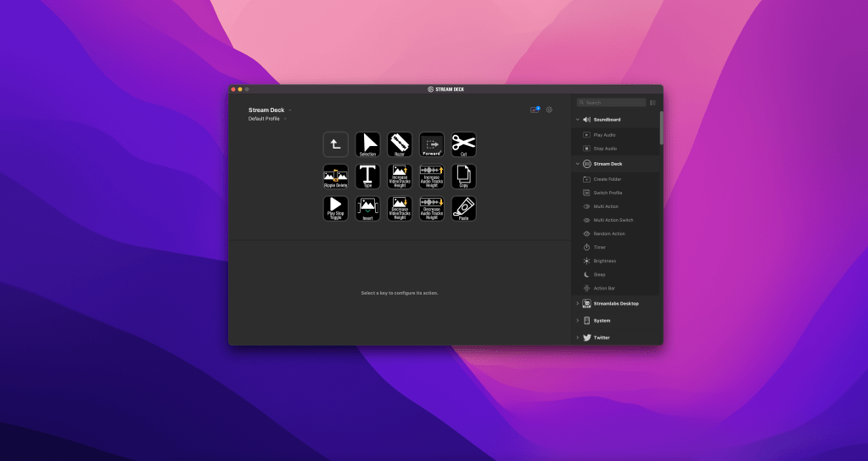Screen dimensions: 868x461
Task: Select the Multi Action Switch action
Action: click(x=613, y=220)
